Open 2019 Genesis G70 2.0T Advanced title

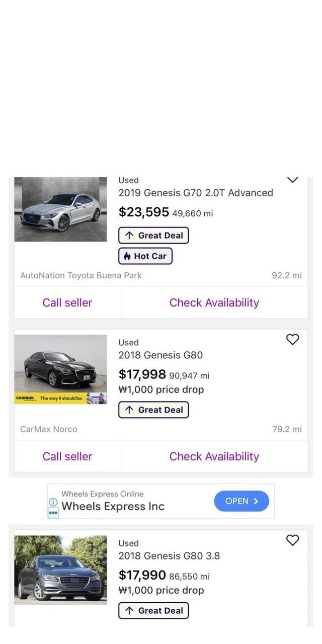point(196,193)
